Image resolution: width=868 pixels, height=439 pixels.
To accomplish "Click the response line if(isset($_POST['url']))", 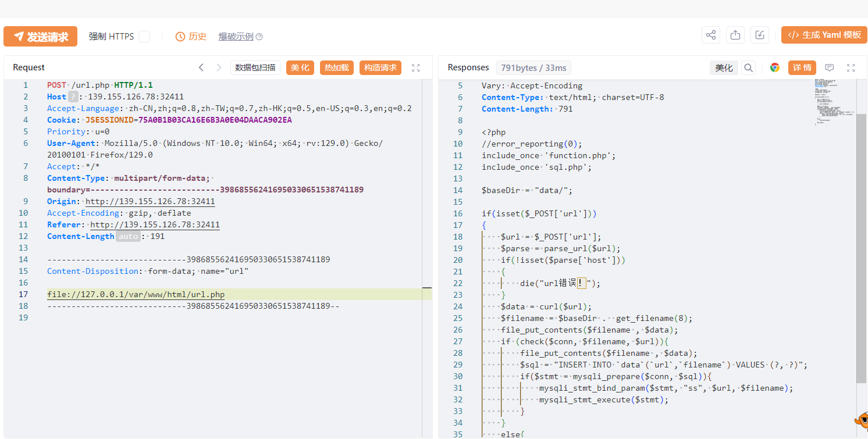I will click(x=539, y=213).
